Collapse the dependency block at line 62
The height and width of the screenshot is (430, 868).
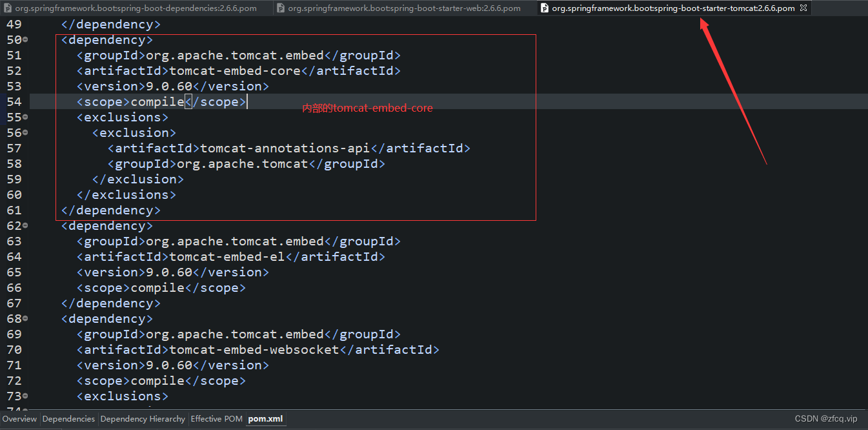pyautogui.click(x=25, y=226)
